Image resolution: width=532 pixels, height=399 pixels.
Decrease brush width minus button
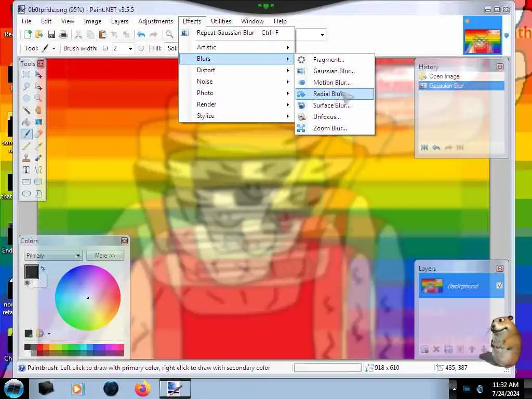pyautogui.click(x=105, y=48)
